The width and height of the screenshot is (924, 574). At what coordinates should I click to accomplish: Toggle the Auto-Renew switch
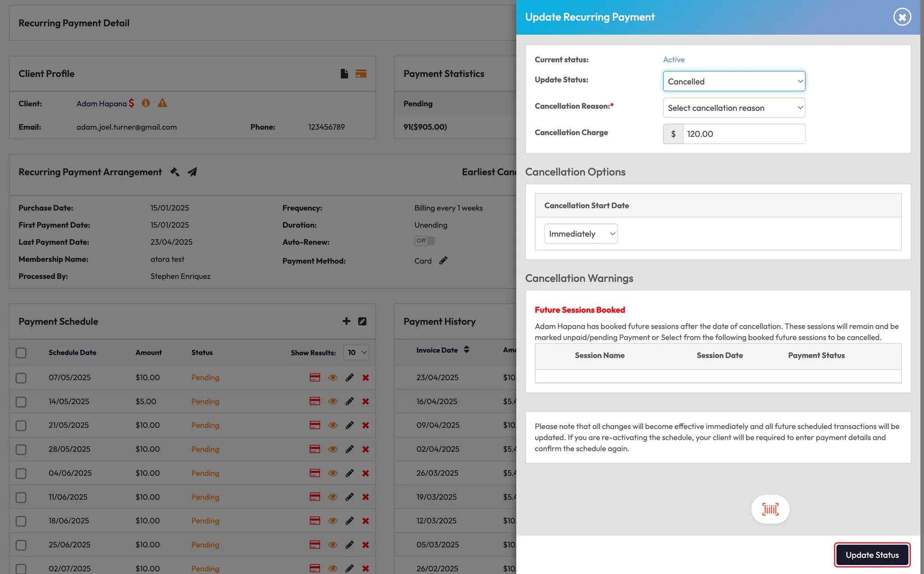tap(424, 241)
